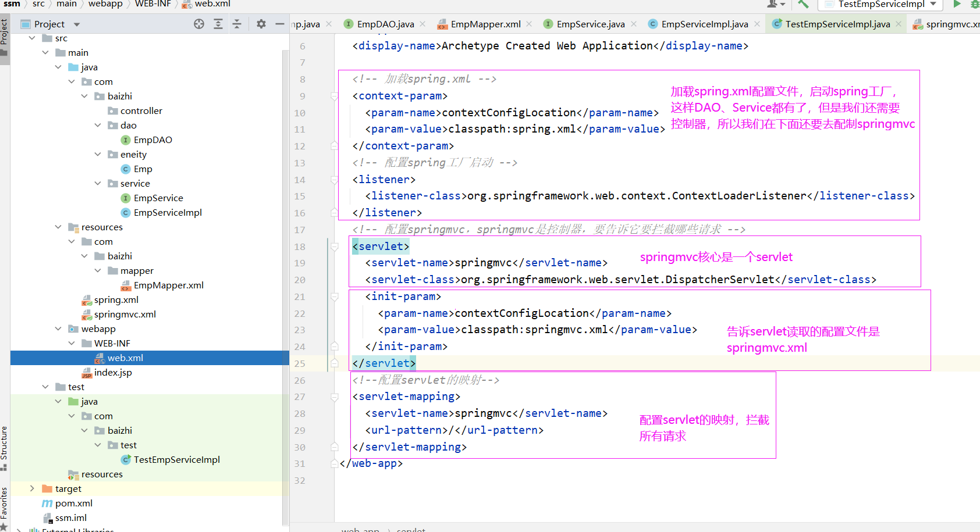Click the Build hammer icon

803,4
